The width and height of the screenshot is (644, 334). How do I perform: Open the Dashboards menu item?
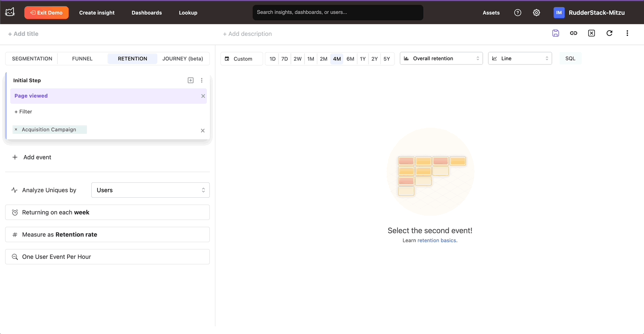coord(147,13)
